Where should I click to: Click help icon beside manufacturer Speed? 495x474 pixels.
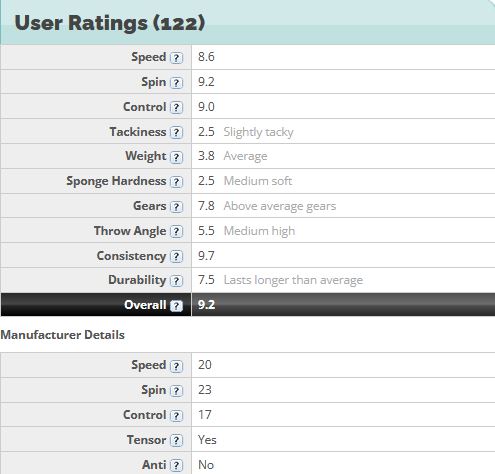click(x=176, y=366)
